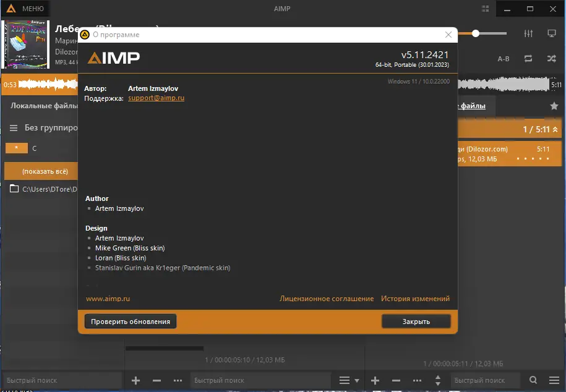Viewport: 566px width, 392px height.
Task: Open Лицензионное соглашение link
Action: click(327, 299)
